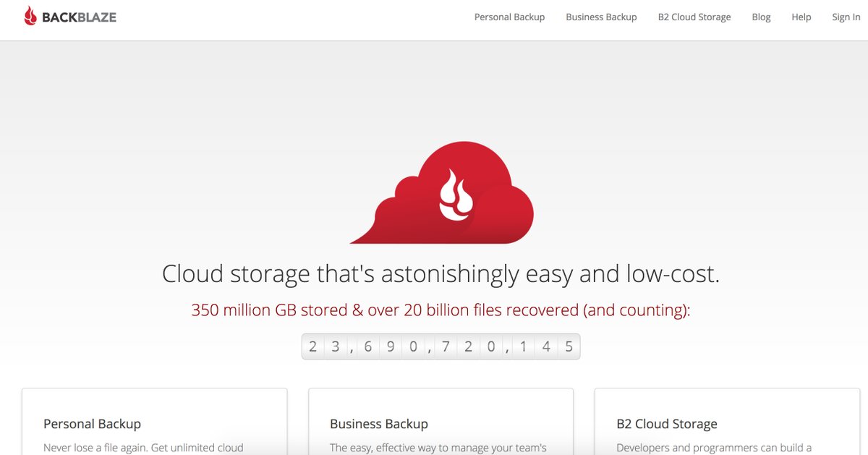Select the Personal Backup card heading

point(92,424)
